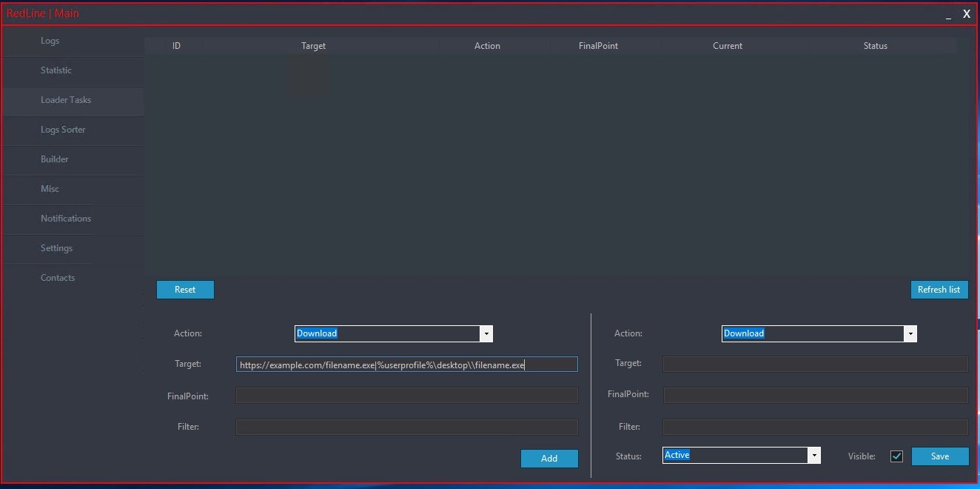Close the RedLine window with X

point(967,13)
